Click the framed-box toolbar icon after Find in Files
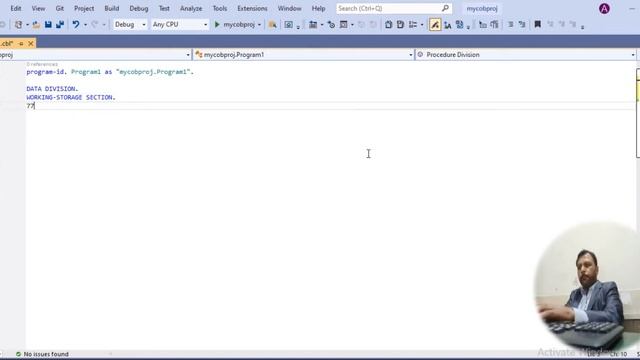 coord(289,25)
